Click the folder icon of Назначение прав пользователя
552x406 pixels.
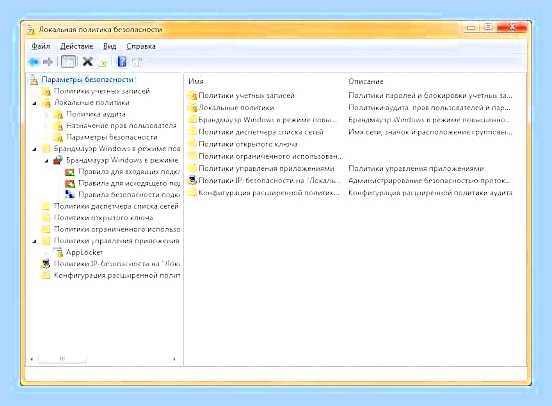(x=58, y=126)
